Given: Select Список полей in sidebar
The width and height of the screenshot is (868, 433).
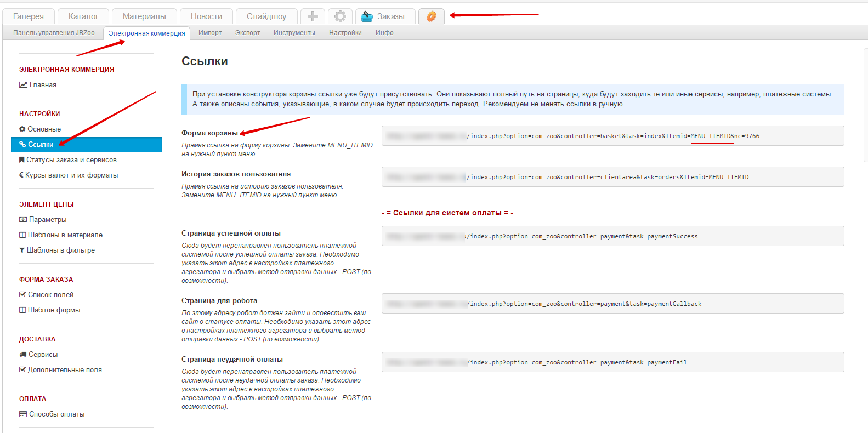Looking at the screenshot, I should pos(50,295).
